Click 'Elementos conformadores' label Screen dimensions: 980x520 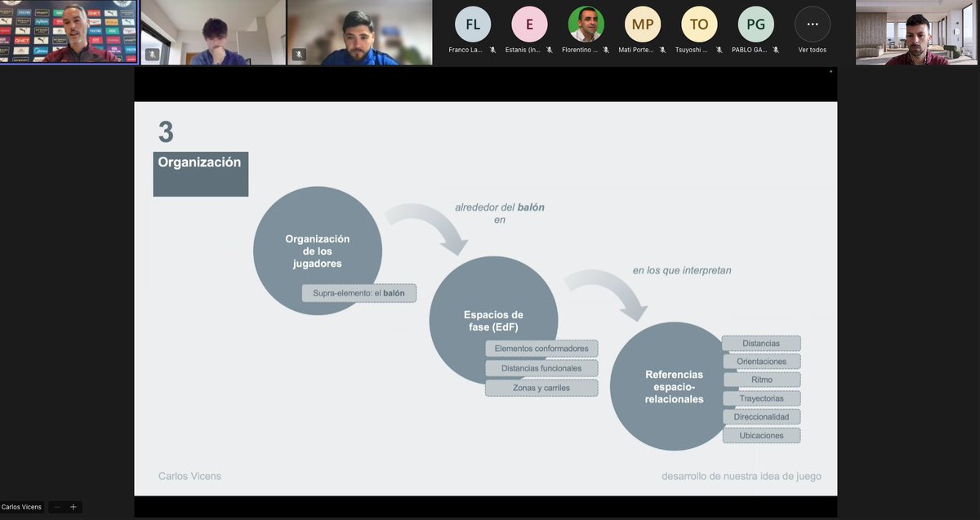pyautogui.click(x=541, y=349)
